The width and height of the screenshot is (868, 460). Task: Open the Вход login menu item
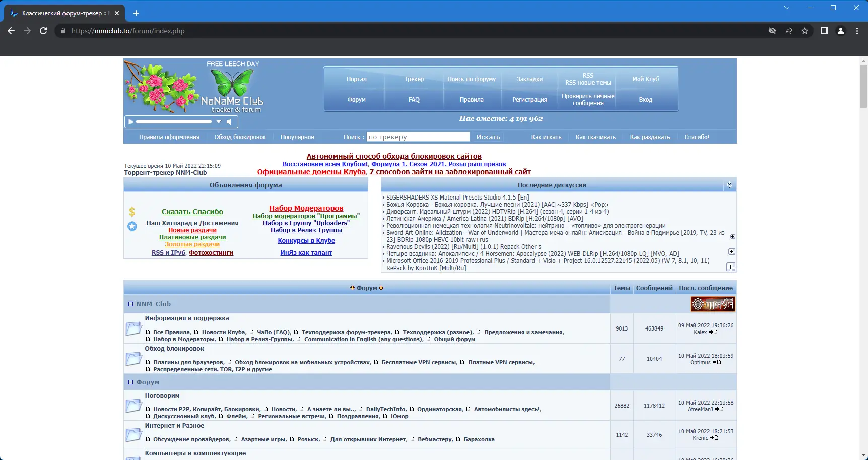(x=646, y=100)
